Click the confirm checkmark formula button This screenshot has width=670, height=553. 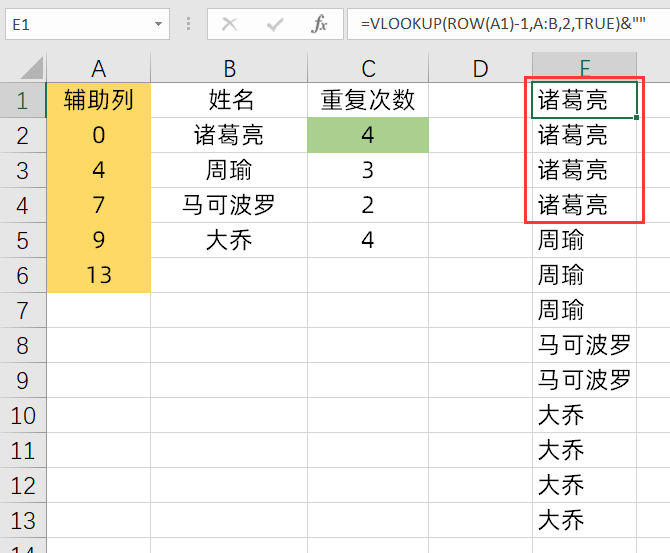click(x=275, y=24)
